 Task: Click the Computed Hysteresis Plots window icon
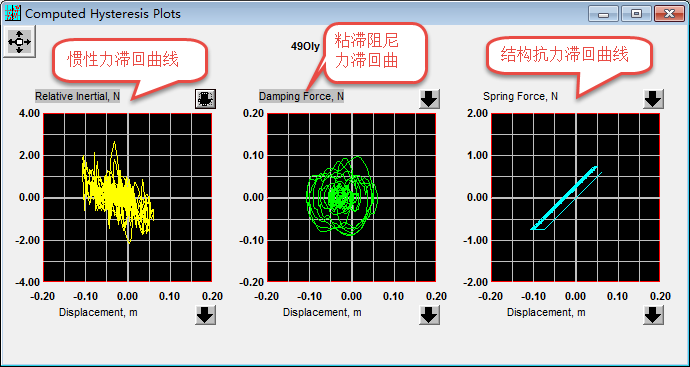pos(13,13)
